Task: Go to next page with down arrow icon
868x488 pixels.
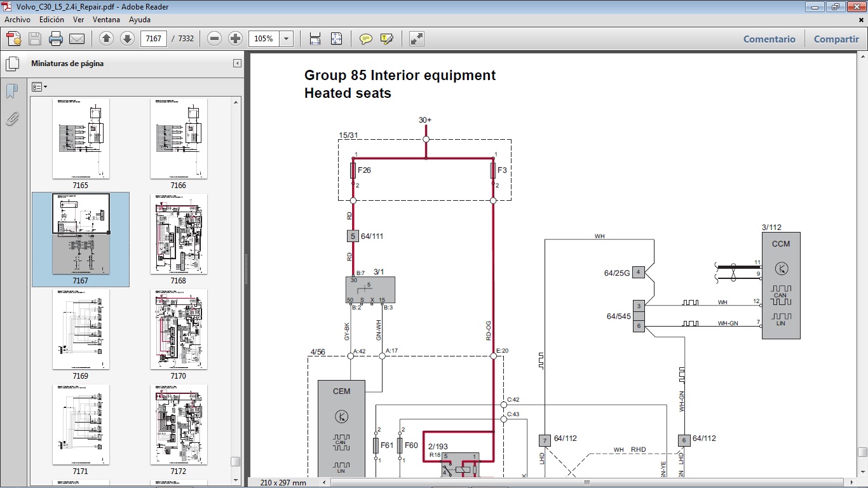Action: tap(127, 38)
